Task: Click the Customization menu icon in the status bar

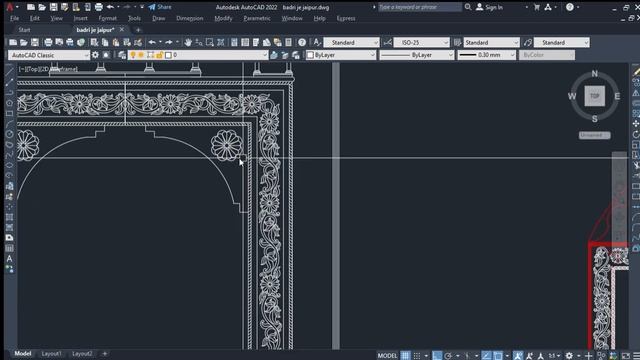Action: (x=636, y=356)
